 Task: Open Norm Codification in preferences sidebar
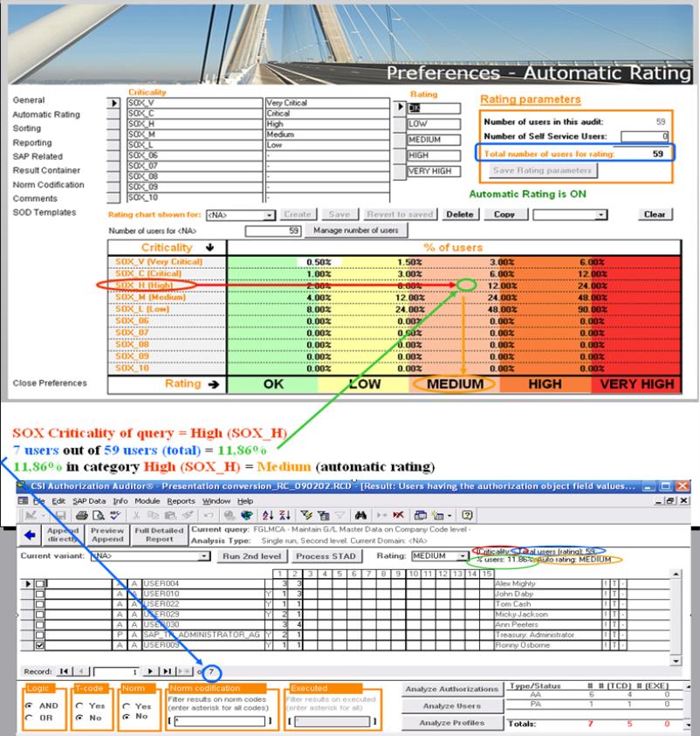tap(48, 185)
